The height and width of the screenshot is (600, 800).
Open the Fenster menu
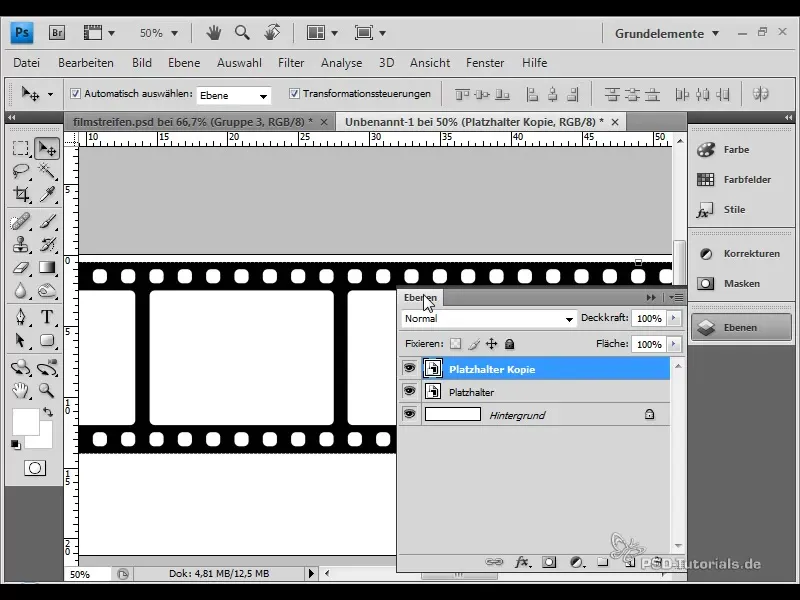click(485, 63)
